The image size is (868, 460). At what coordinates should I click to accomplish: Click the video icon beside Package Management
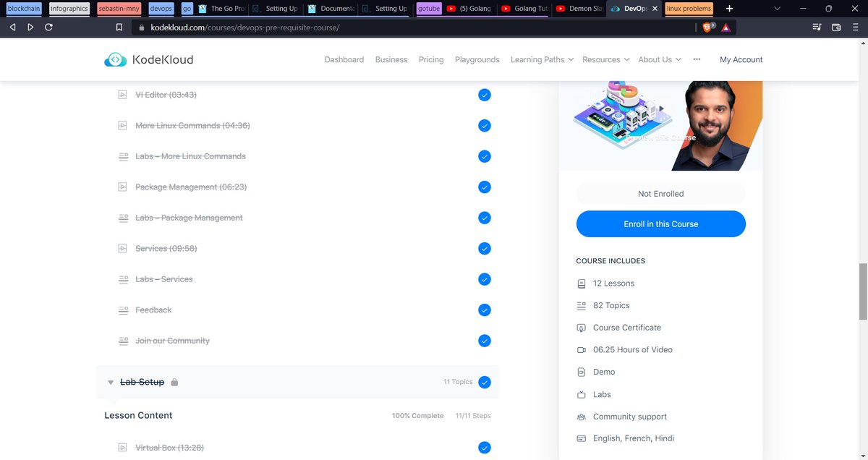point(123,187)
